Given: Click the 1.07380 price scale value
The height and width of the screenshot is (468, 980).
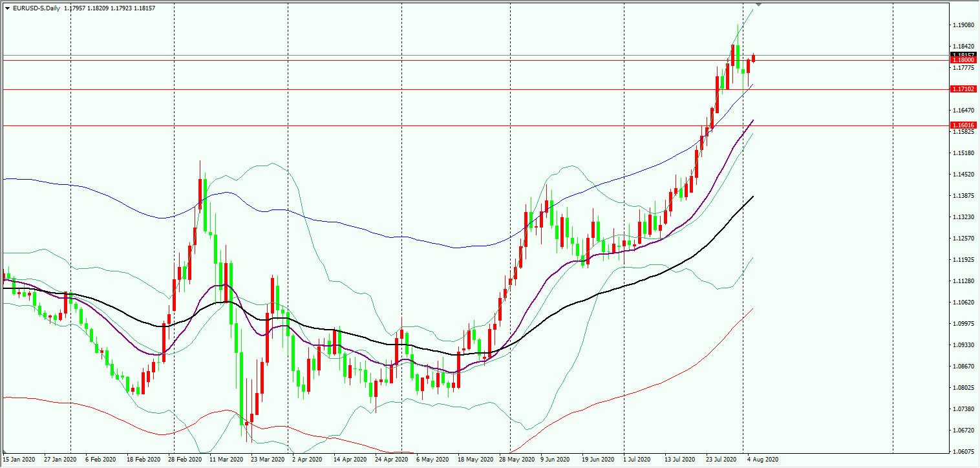Looking at the screenshot, I should (963, 409).
